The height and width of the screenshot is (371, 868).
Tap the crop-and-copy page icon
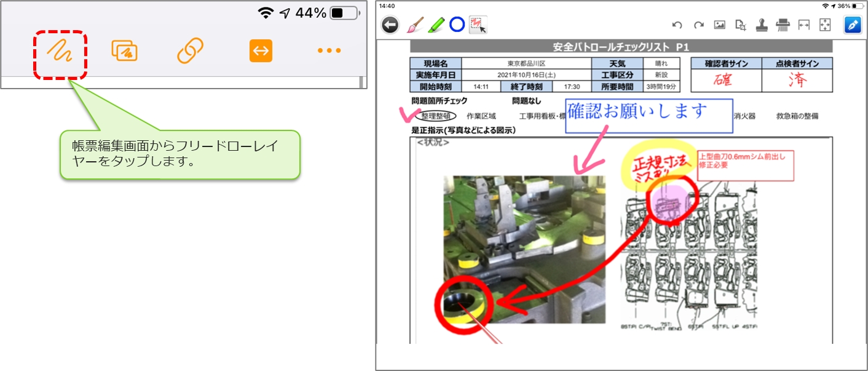click(741, 25)
